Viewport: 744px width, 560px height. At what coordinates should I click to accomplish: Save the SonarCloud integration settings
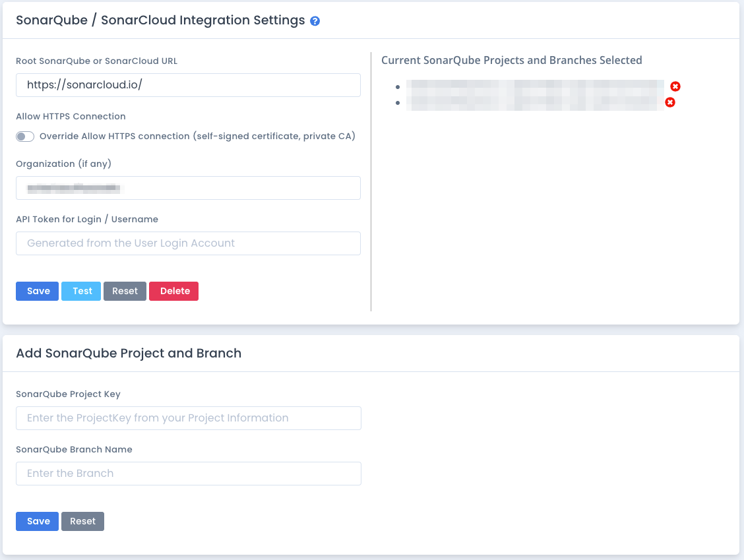coord(38,292)
